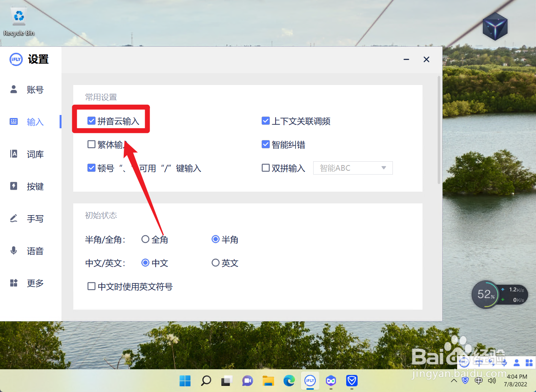Screen dimensions: 536x392
Task: Uncheck 智能纠错 checkbox
Action: click(x=266, y=144)
